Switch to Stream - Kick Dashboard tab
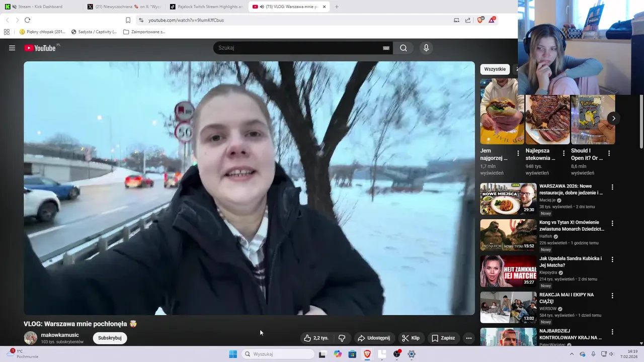Image resolution: width=644 pixels, height=362 pixels. point(40,7)
